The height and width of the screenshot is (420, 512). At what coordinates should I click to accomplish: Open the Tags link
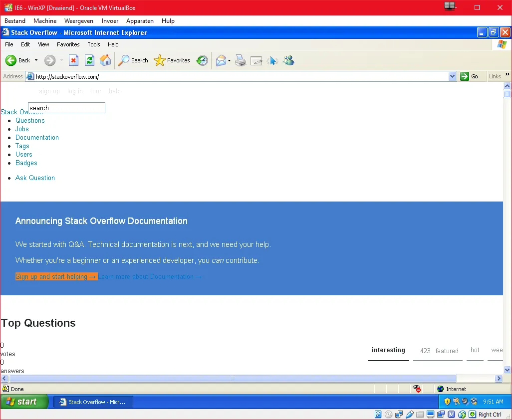tap(22, 146)
